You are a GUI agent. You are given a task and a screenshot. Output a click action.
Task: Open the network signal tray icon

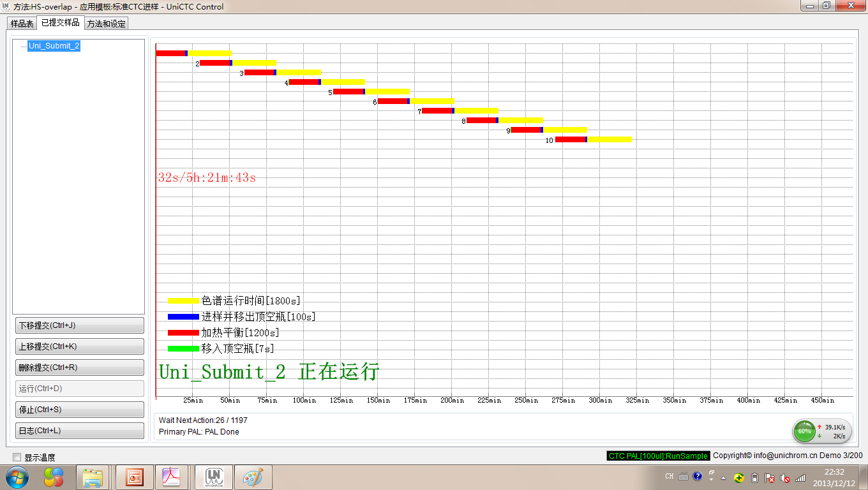coord(800,477)
